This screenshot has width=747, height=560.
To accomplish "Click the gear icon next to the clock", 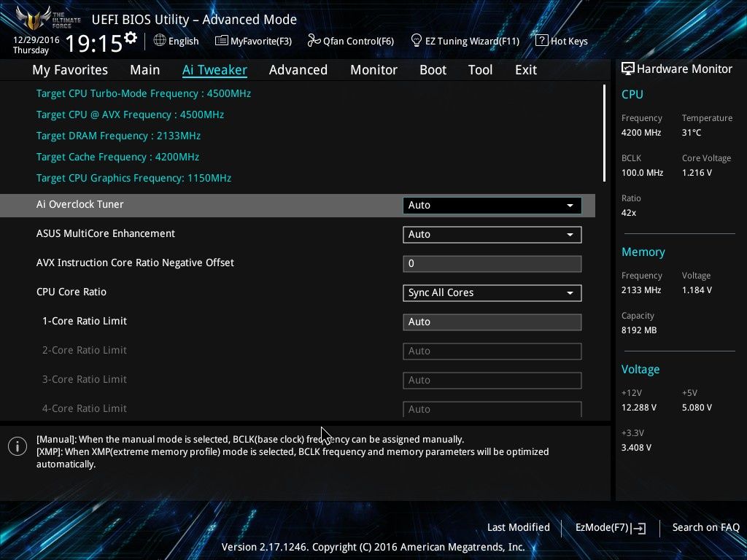I will click(130, 38).
